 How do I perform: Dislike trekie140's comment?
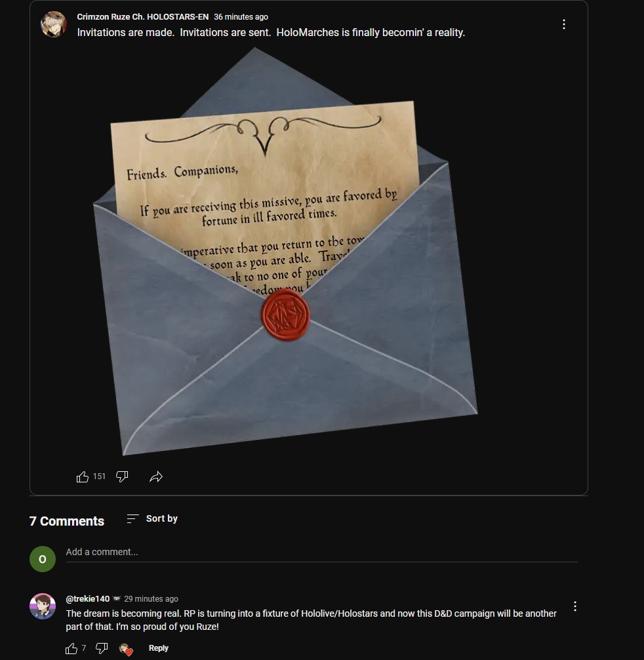[102, 648]
